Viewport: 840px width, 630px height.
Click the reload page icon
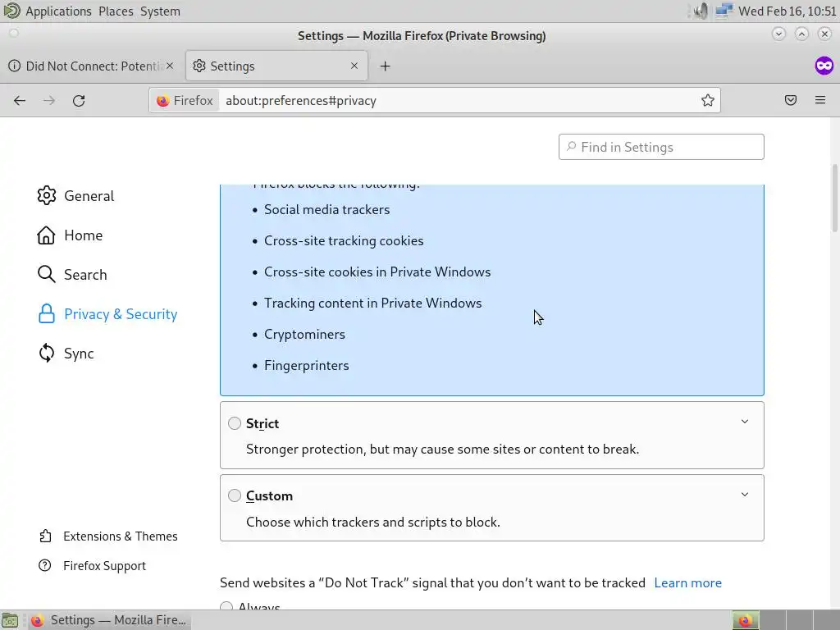click(79, 100)
